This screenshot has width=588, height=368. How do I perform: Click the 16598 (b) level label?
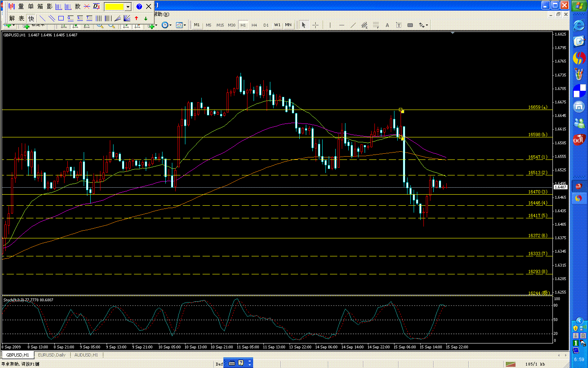click(x=537, y=135)
